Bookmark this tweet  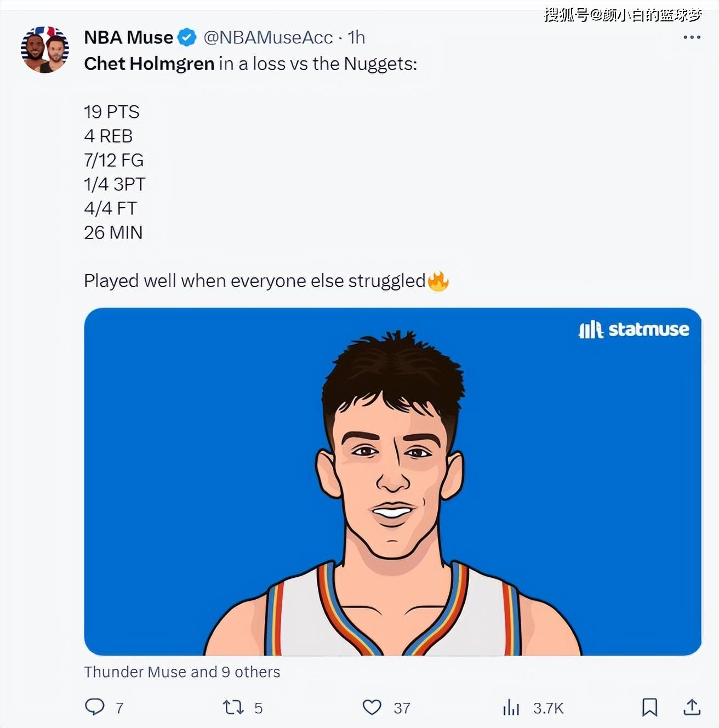tap(649, 707)
